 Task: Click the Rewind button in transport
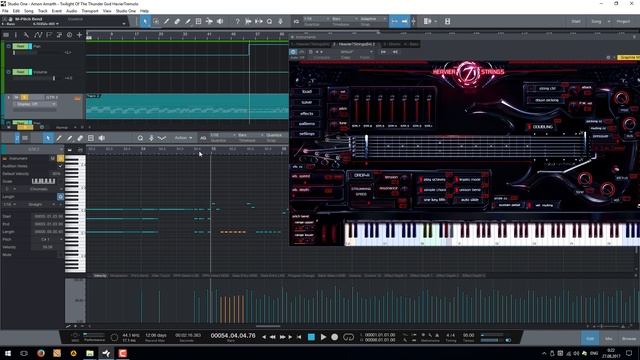pos(273,337)
